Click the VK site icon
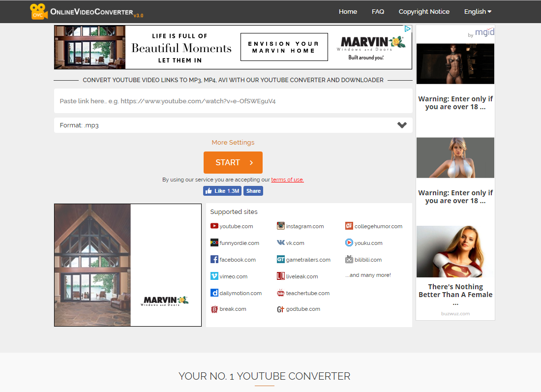Viewport: 541px width, 392px height. point(281,243)
